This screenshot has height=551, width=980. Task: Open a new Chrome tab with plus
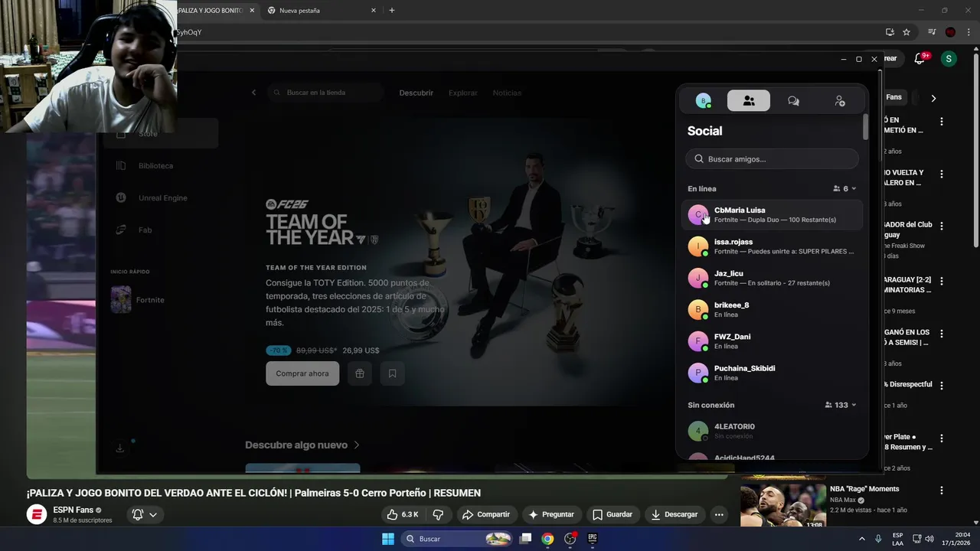(x=392, y=11)
